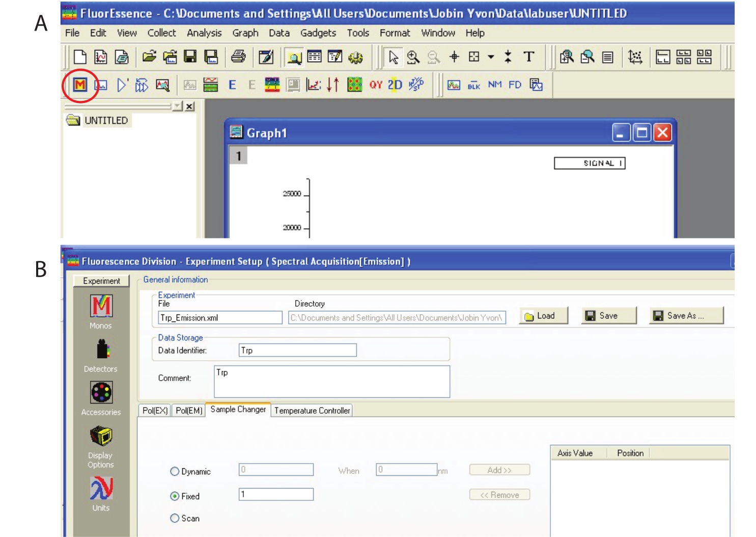756x537 pixels.
Task: Select the arrow pointer tool
Action: coord(393,57)
